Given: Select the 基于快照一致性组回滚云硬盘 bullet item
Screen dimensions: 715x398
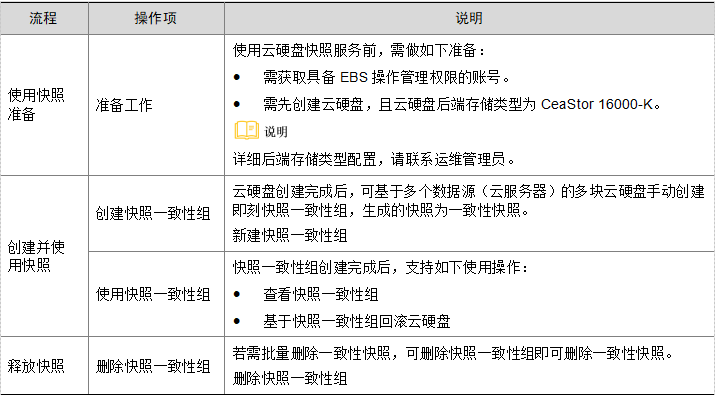Looking at the screenshot, I should [357, 321].
